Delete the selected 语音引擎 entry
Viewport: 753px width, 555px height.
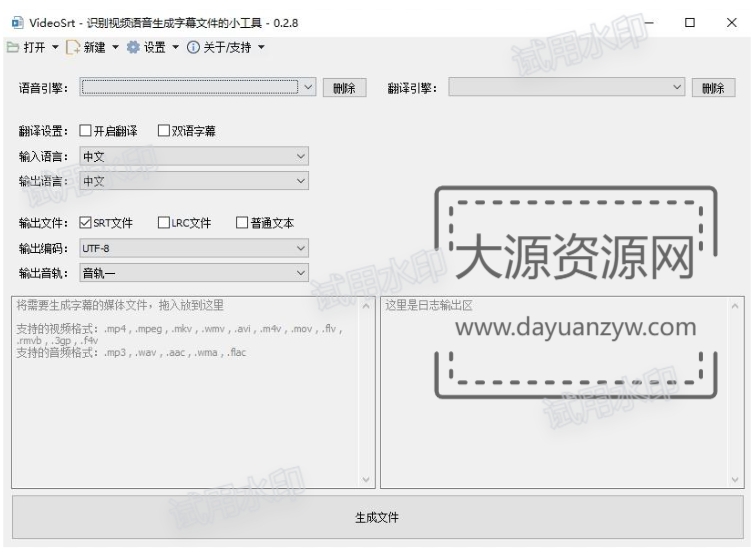point(344,88)
